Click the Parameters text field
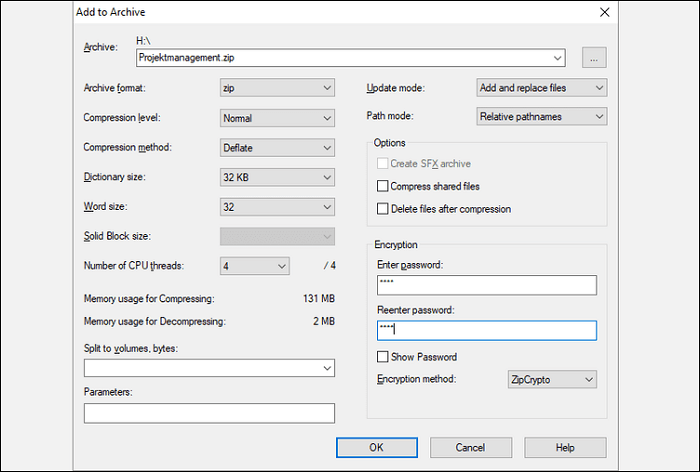The image size is (700, 472). [209, 413]
